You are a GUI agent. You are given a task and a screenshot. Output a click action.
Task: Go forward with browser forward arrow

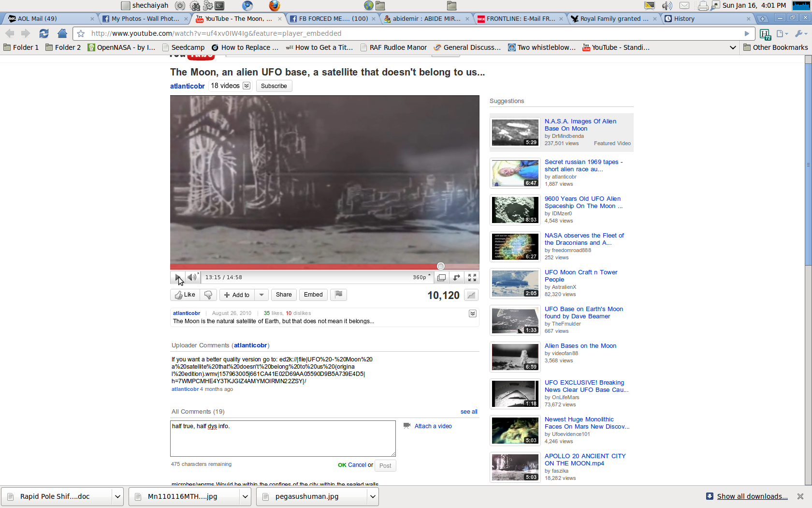[x=26, y=33]
